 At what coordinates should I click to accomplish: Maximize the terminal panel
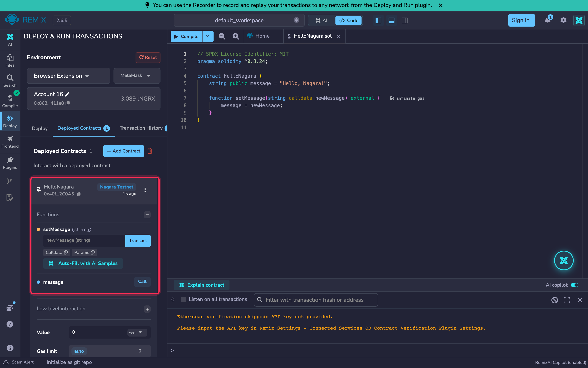(567, 300)
